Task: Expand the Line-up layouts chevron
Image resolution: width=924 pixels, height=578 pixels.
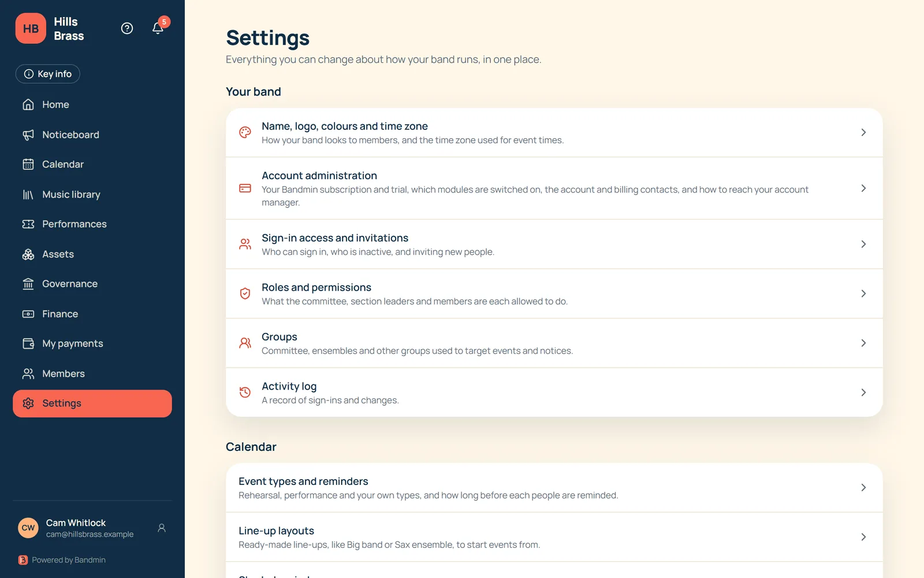Action: [863, 537]
